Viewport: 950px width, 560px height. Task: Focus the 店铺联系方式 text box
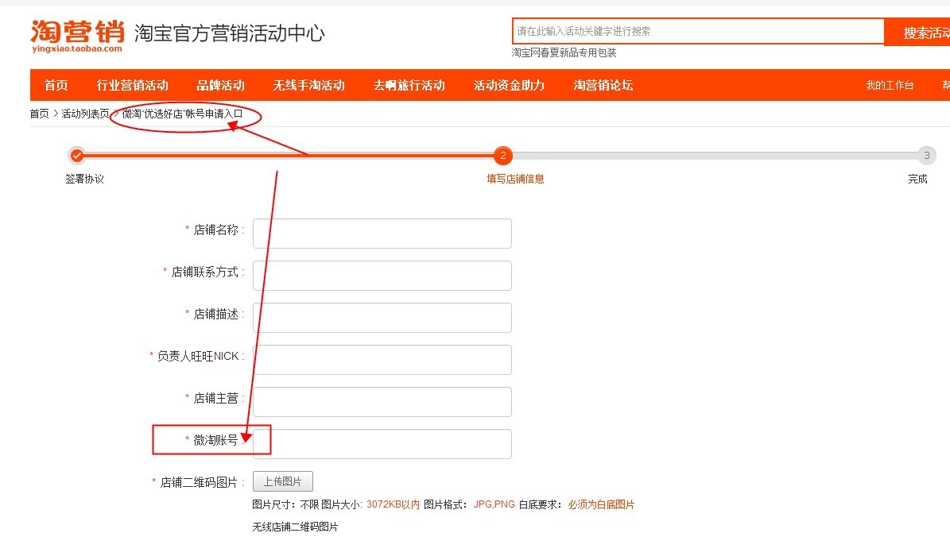tap(382, 276)
